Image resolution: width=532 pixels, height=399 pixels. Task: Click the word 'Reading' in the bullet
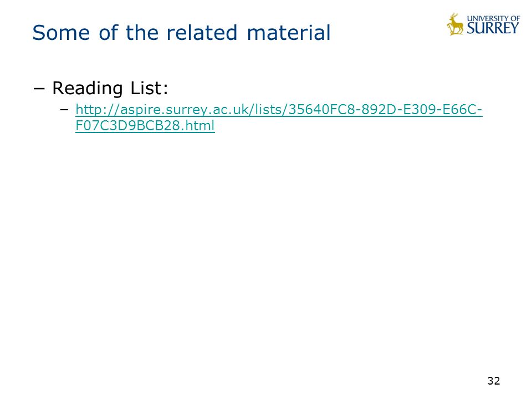[87, 88]
